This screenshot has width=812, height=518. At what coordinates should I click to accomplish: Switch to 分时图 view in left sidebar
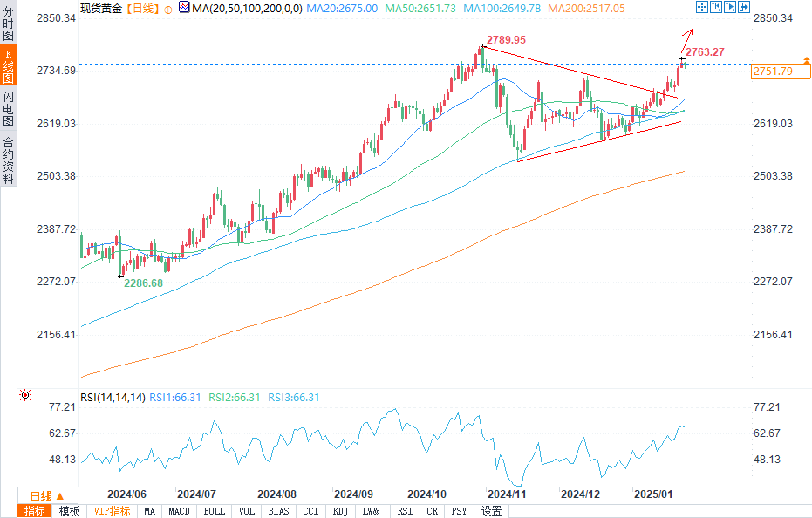point(8,31)
